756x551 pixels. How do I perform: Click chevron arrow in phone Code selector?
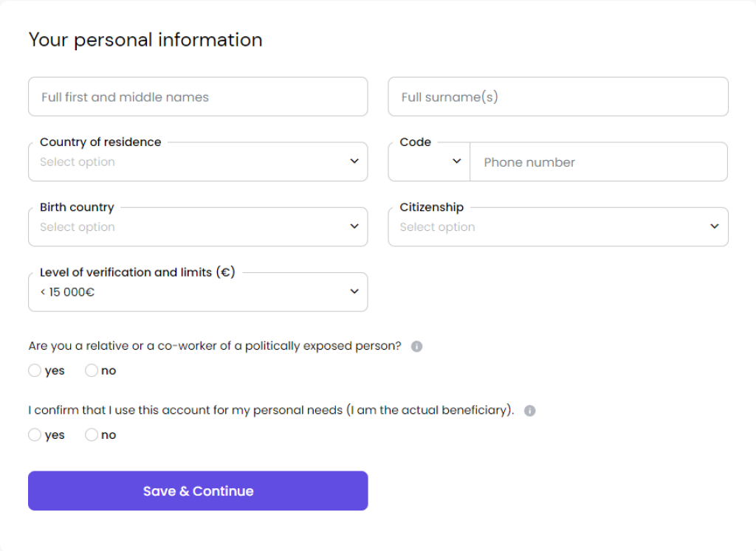coord(456,162)
